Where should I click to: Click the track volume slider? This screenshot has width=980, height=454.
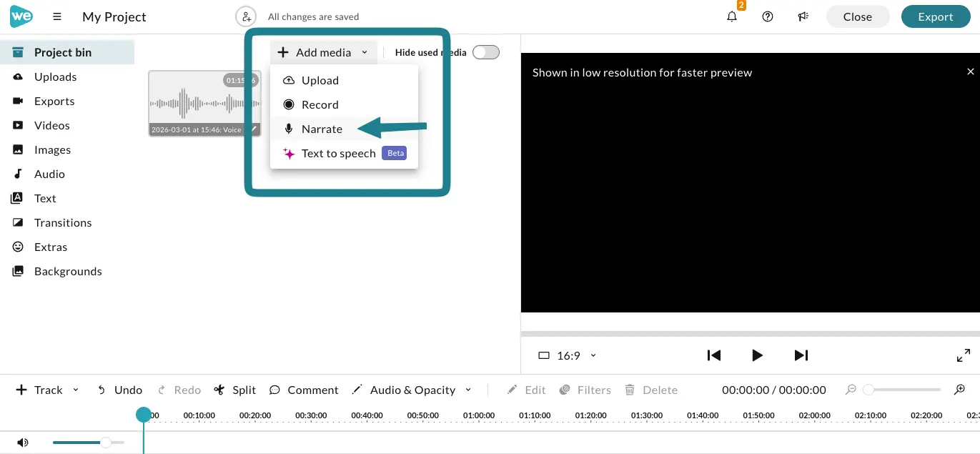(88, 443)
